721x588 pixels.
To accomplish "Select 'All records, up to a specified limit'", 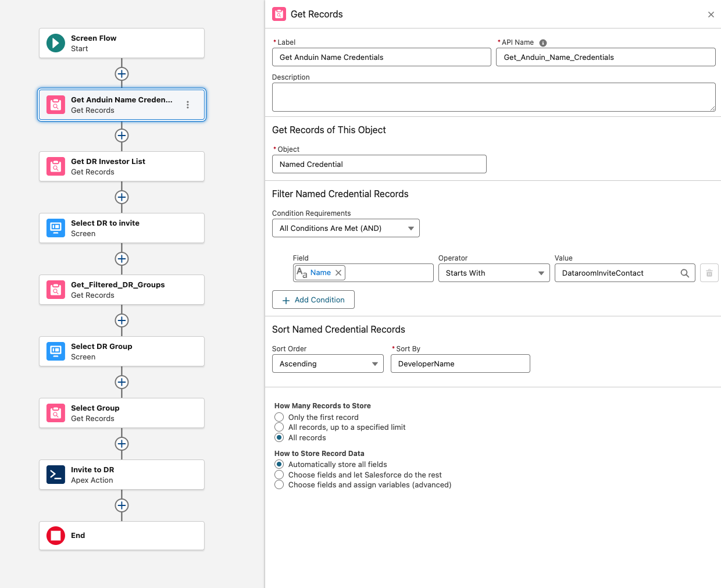I will 279,427.
